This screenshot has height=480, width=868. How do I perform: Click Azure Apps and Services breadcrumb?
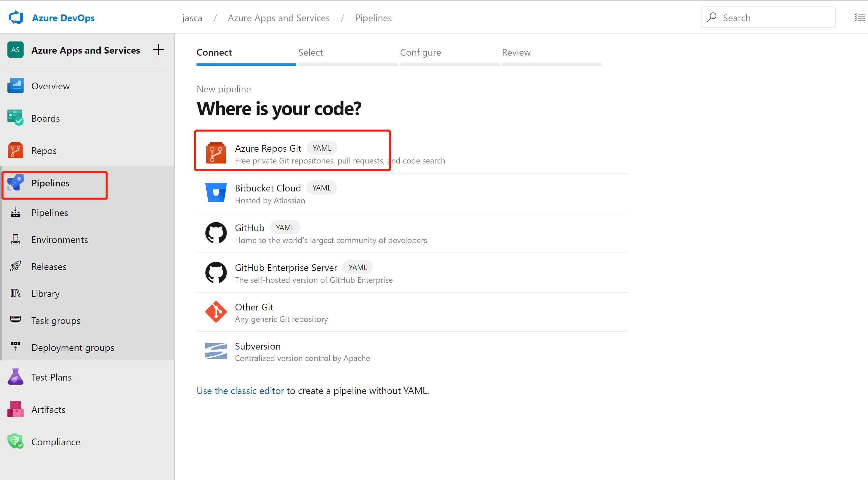279,18
